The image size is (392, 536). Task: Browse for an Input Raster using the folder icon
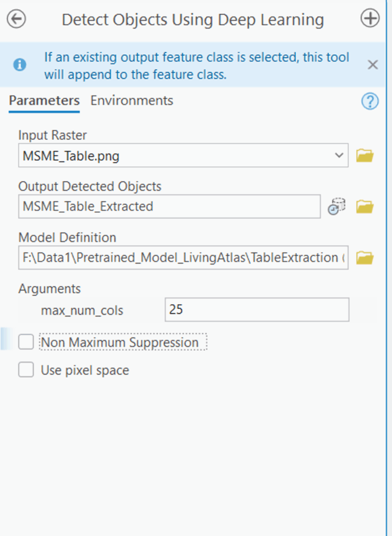(365, 155)
